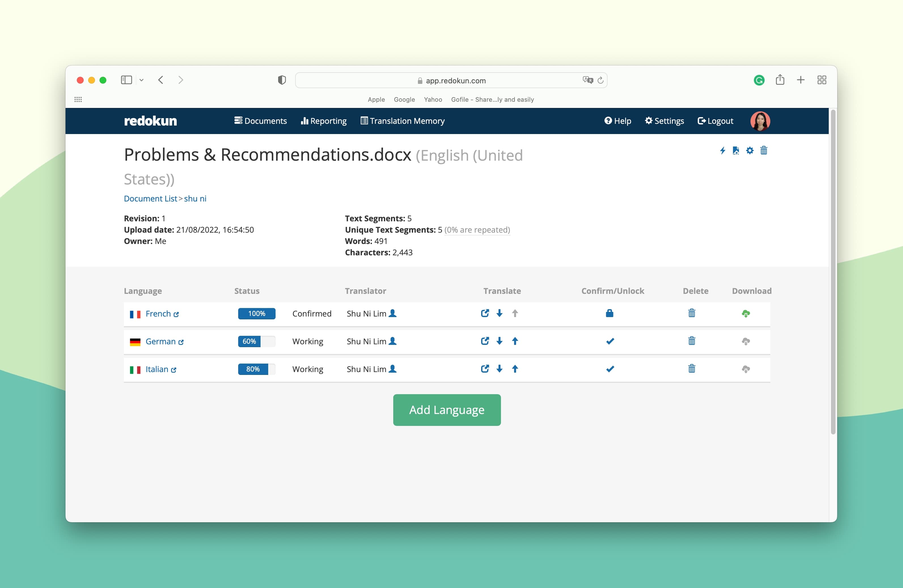Click the Document List breadcrumb link

150,199
